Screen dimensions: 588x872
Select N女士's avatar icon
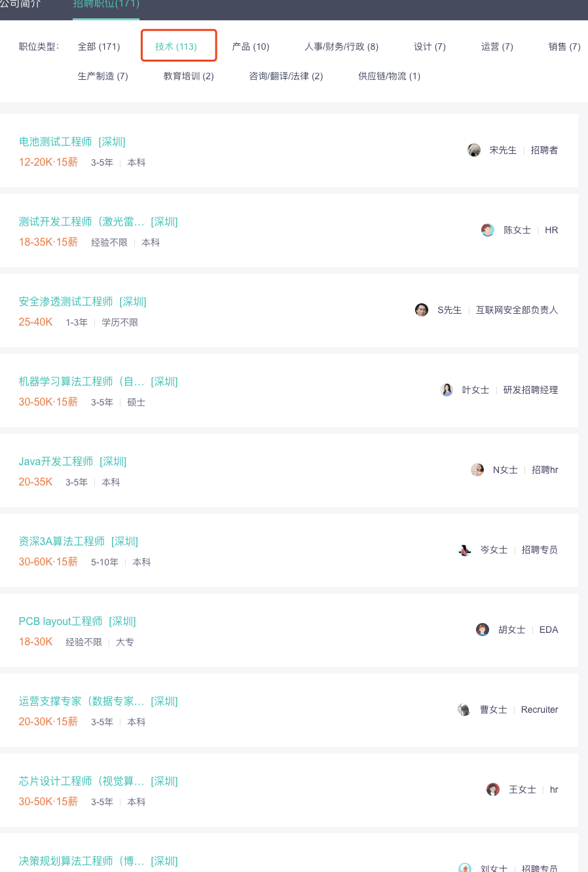click(477, 470)
